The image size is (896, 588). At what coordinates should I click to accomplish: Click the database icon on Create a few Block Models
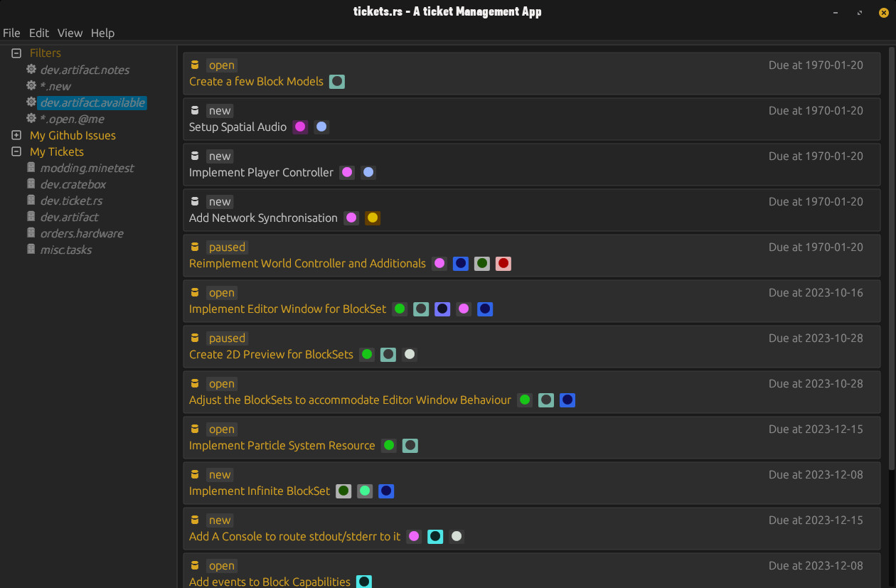coord(195,65)
